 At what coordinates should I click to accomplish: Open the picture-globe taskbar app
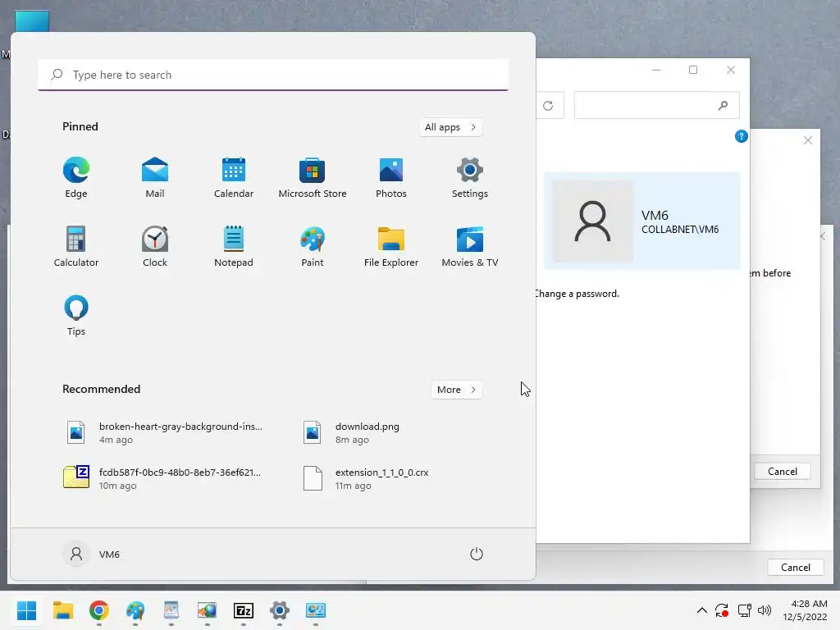(207, 610)
